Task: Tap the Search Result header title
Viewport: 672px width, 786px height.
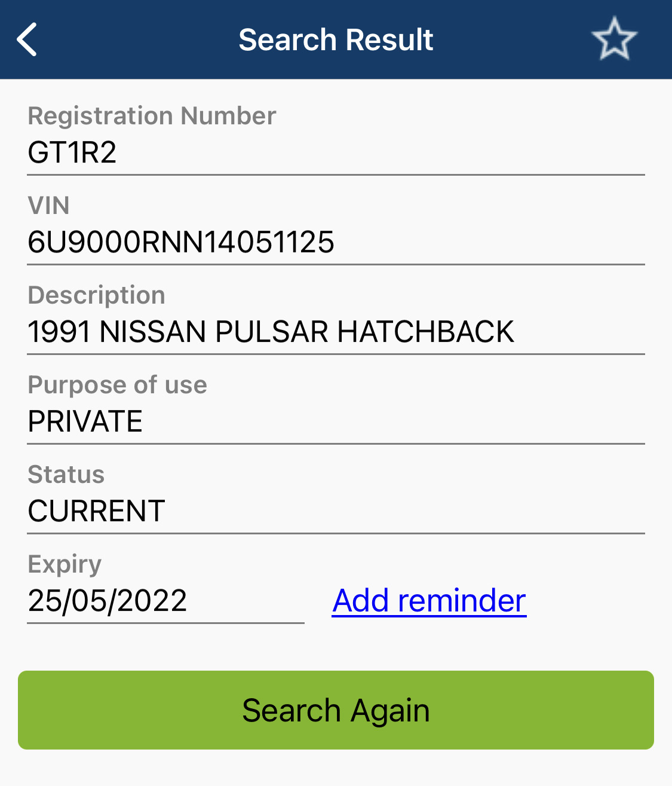Action: pyautogui.click(x=336, y=40)
